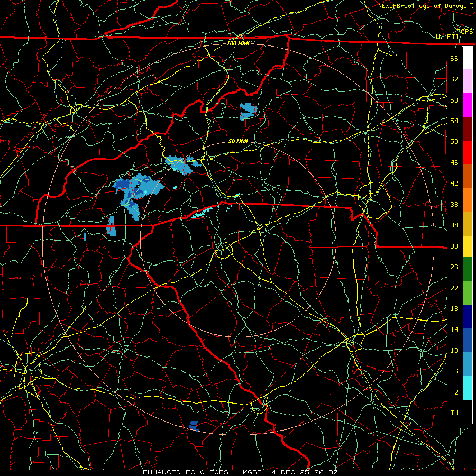Click the isolated dark blue echo on the southern 100 NMI ring
Image resolution: width=476 pixels, height=476 pixels.
[x=194, y=425]
